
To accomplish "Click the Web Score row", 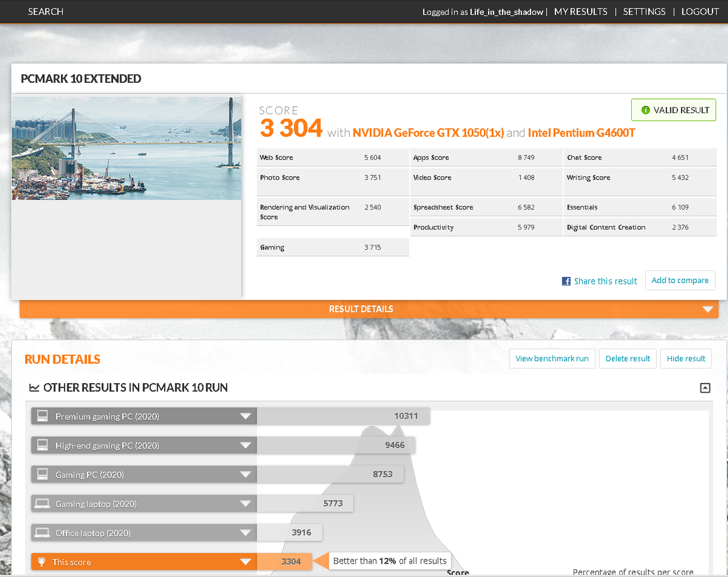I will tap(333, 158).
